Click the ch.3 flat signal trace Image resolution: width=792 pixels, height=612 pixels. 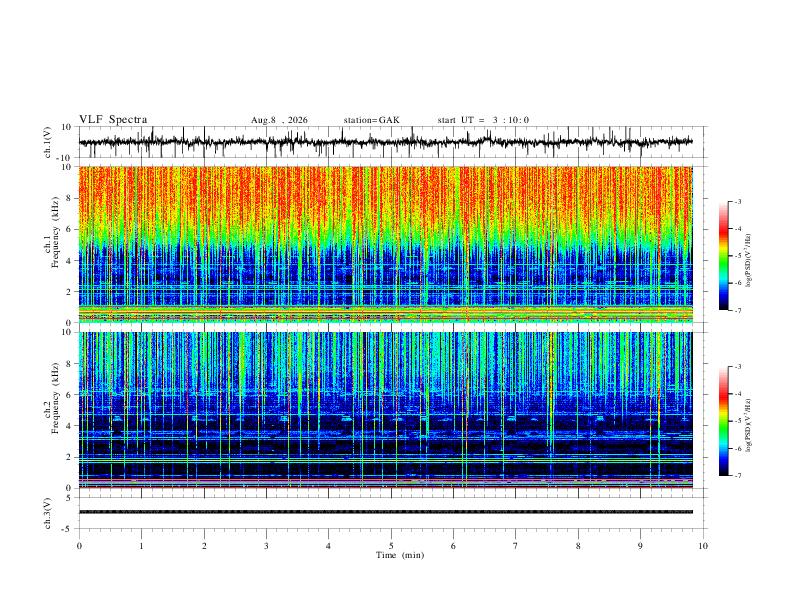386,512
